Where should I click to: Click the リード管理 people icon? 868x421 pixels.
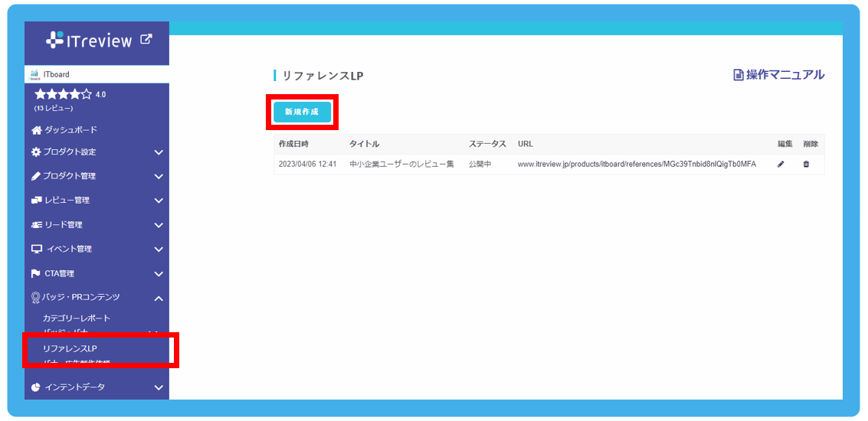37,224
